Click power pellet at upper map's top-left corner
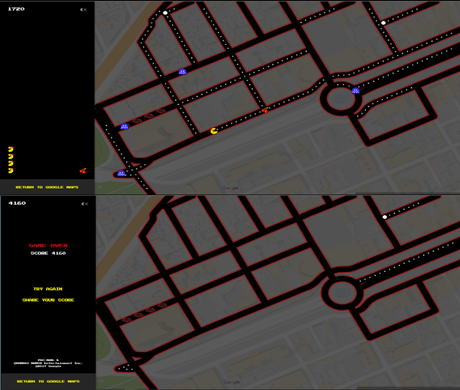The height and width of the screenshot is (390, 460). (165, 13)
